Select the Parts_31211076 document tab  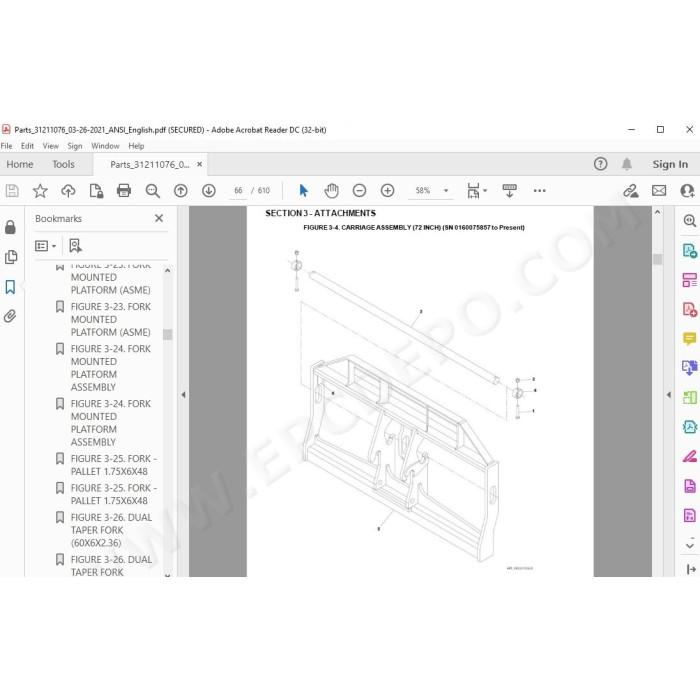click(150, 165)
